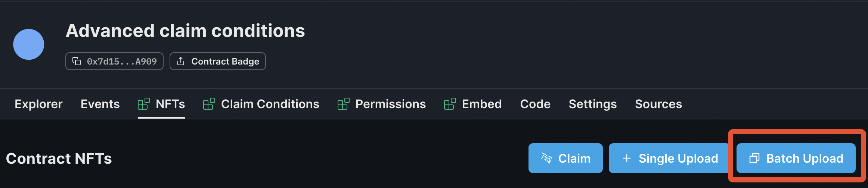Open the Explorer tab

[38, 104]
